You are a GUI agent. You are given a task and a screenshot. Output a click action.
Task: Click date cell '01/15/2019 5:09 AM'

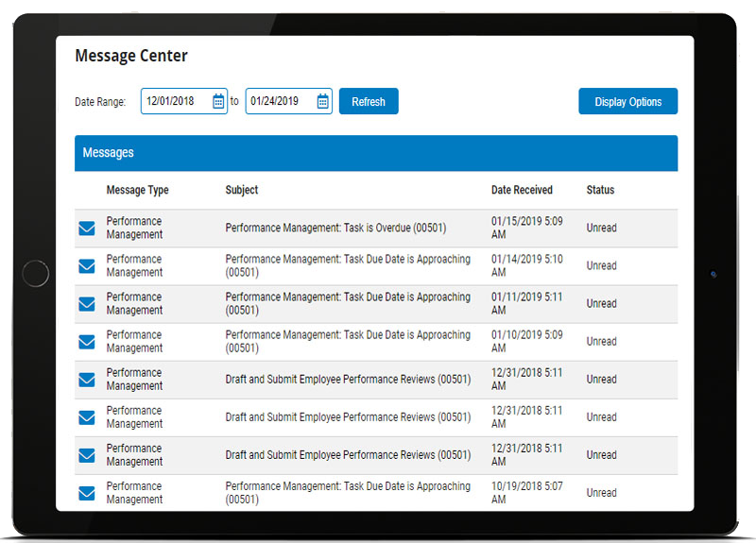(x=527, y=228)
